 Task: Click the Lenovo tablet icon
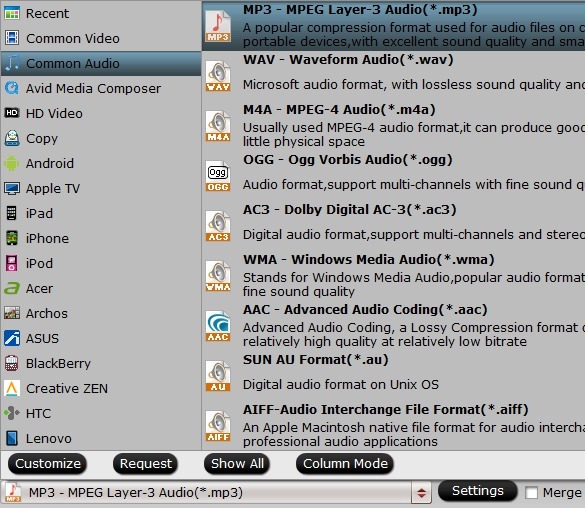pos(12,438)
